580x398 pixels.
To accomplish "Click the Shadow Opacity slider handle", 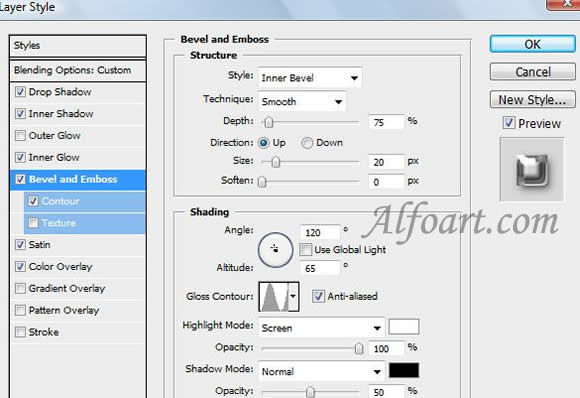I will click(310, 392).
